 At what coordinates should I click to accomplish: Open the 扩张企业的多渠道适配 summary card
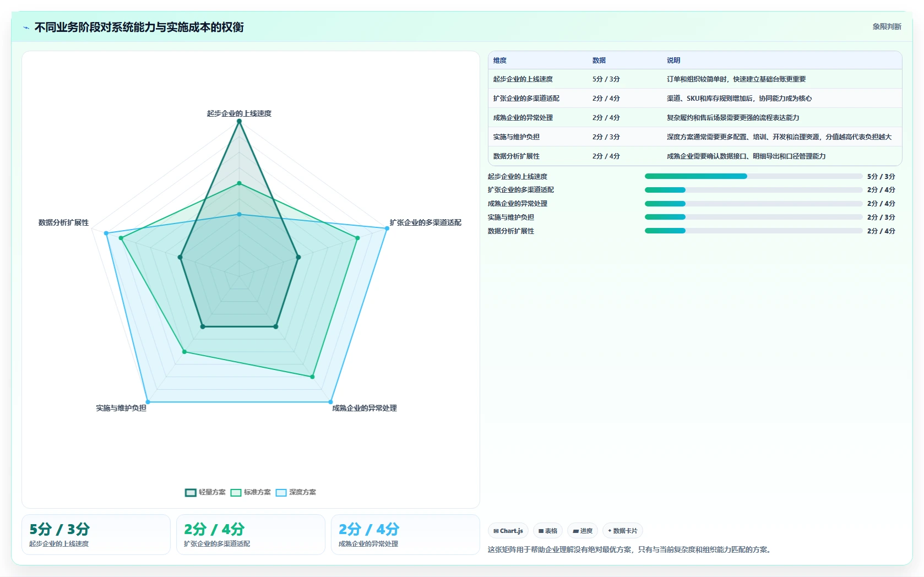click(x=251, y=535)
